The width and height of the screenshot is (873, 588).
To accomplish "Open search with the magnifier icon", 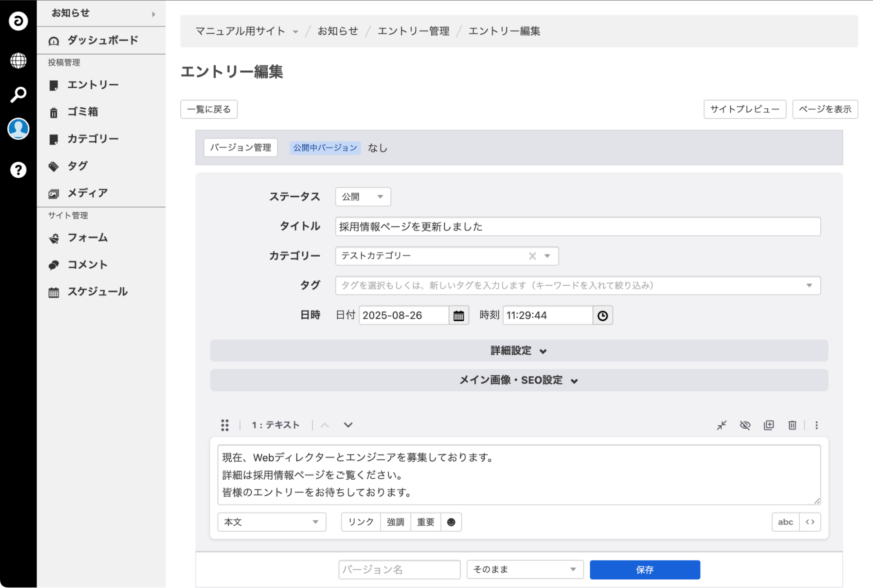I will click(x=18, y=94).
